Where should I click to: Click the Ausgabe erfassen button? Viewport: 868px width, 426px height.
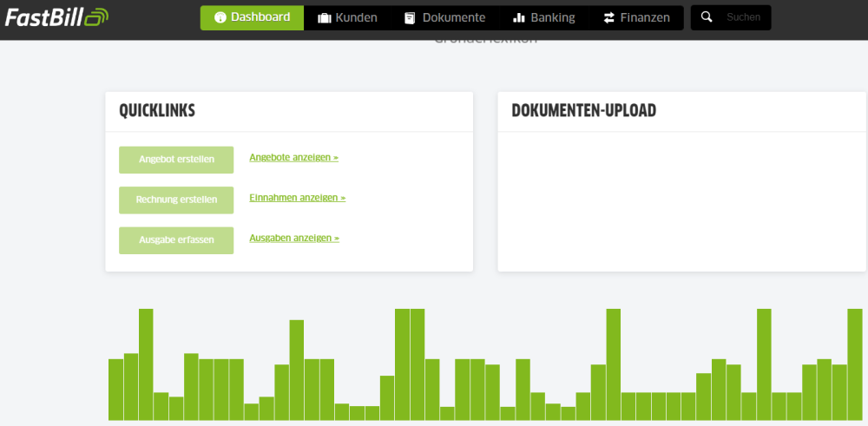pos(176,240)
